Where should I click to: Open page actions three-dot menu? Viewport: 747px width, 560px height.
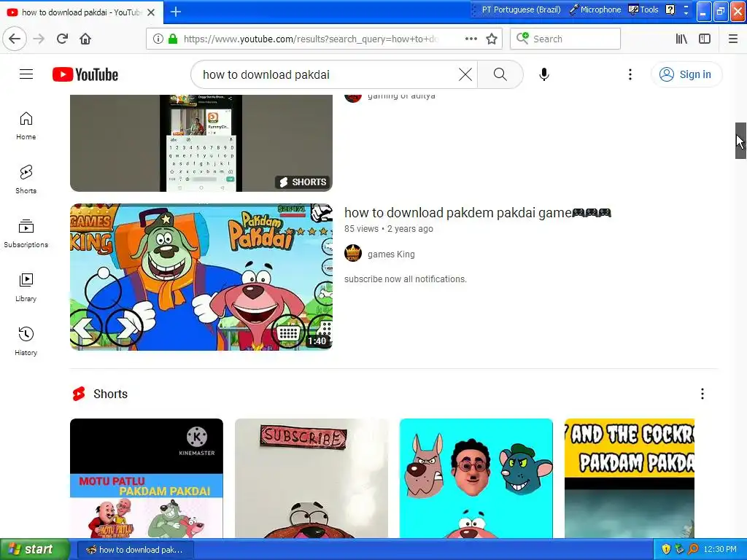tap(471, 39)
